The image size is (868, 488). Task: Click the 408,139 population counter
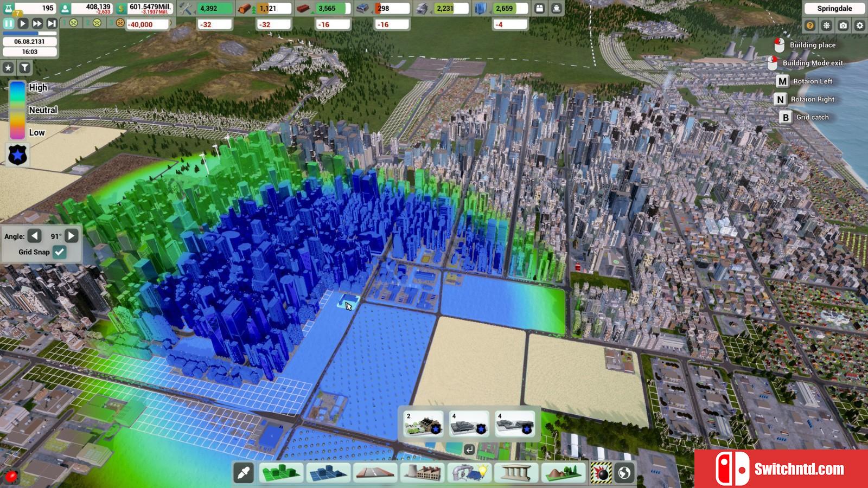tap(92, 8)
